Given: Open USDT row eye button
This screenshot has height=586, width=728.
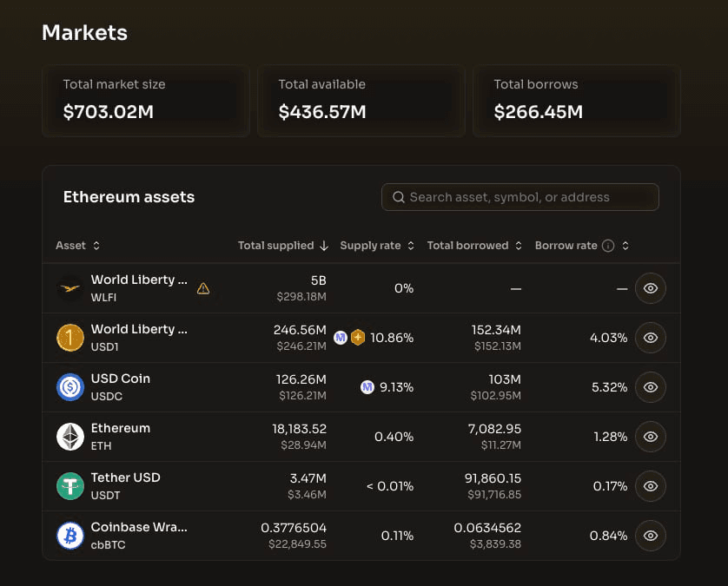Looking at the screenshot, I should pos(651,486).
